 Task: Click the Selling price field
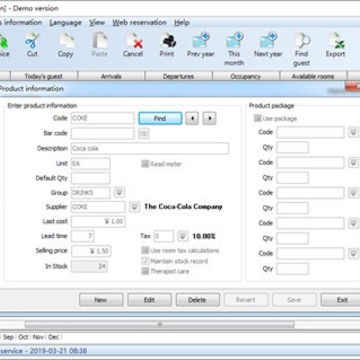(91, 251)
